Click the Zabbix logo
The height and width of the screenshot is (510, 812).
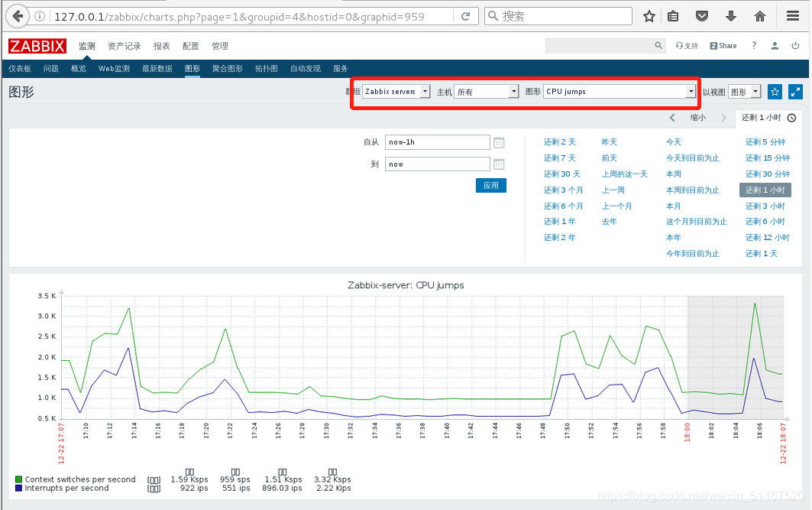point(37,46)
